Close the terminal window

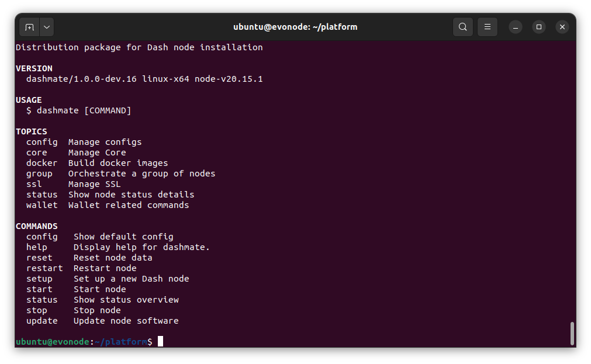click(562, 27)
